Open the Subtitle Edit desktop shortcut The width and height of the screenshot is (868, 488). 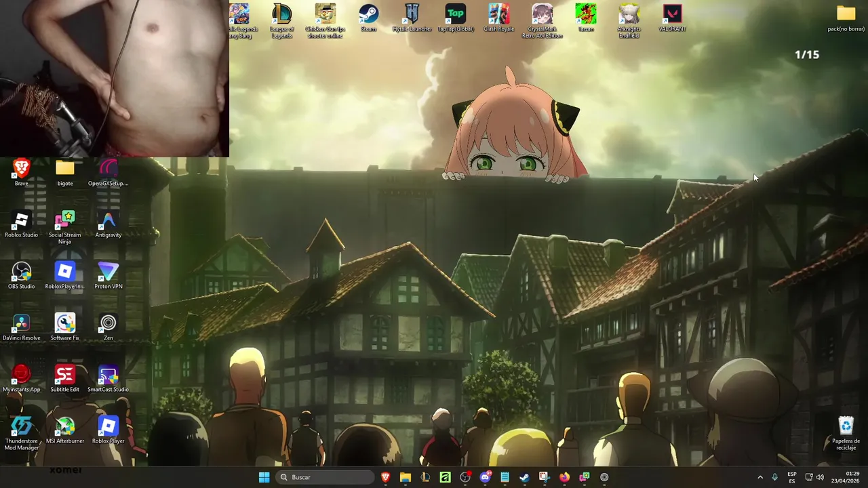[64, 378]
